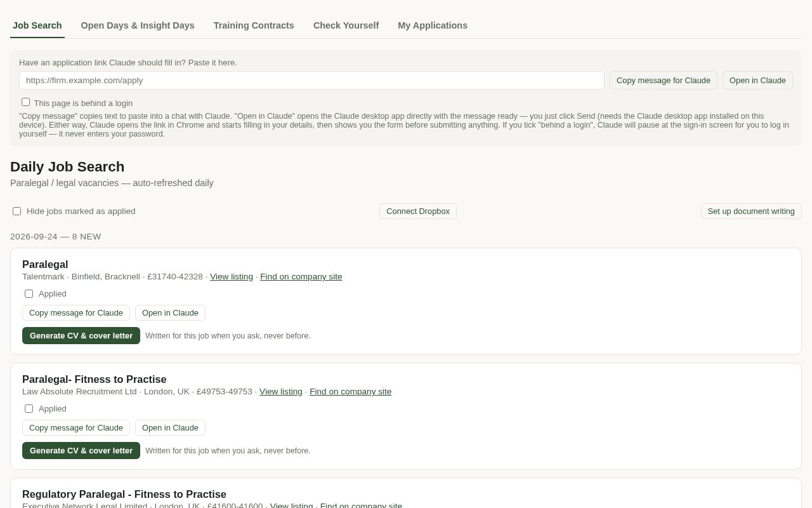Click the top Open in Claude button

pyautogui.click(x=757, y=81)
